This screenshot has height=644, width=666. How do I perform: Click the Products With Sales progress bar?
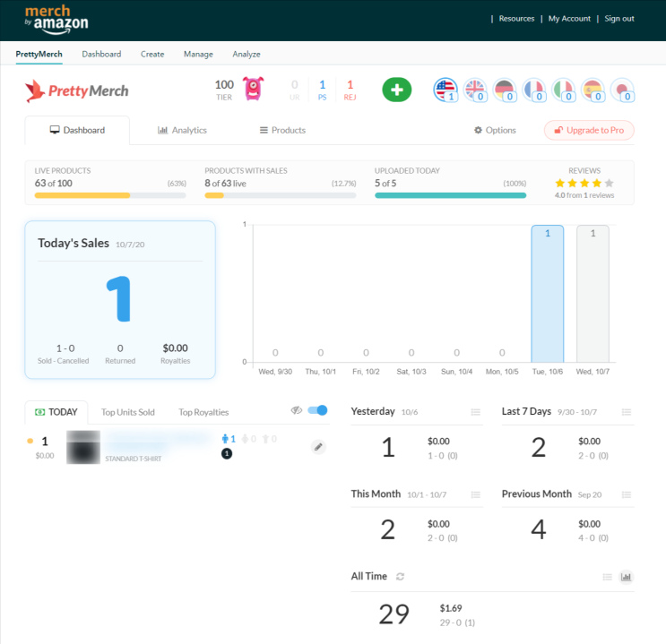point(281,195)
